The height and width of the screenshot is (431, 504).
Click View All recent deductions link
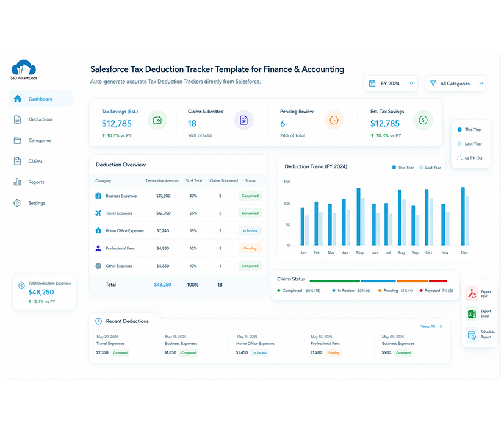(x=428, y=326)
